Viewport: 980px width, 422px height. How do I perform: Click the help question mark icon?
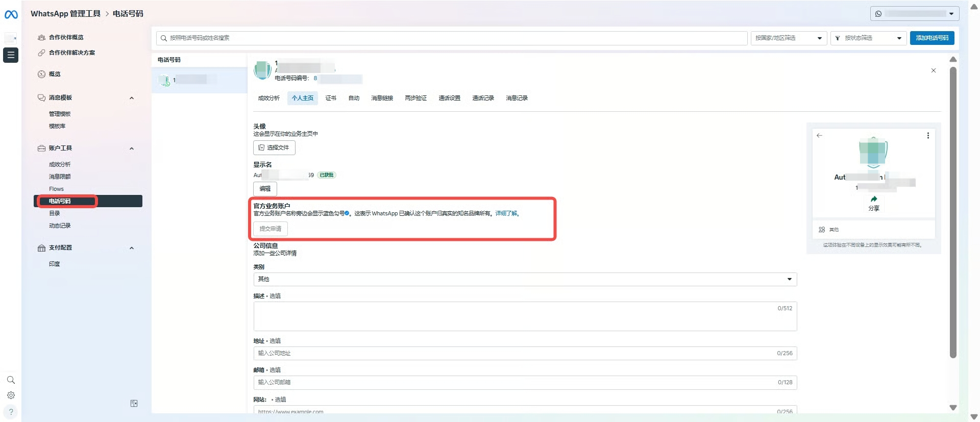click(x=11, y=412)
